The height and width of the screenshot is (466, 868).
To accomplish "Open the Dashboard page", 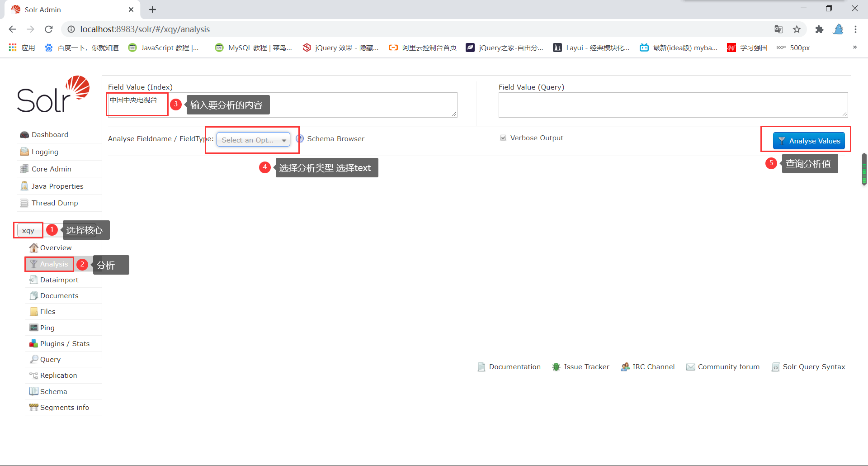I will click(x=50, y=135).
